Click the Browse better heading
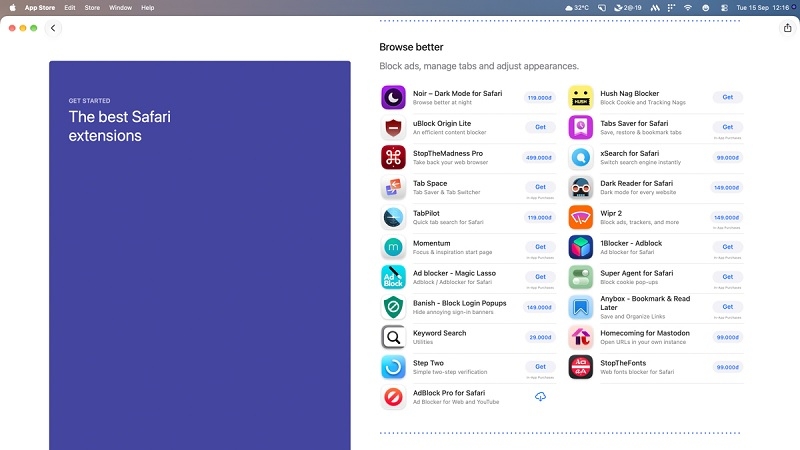Viewport: 800px width, 450px height. pos(411,47)
